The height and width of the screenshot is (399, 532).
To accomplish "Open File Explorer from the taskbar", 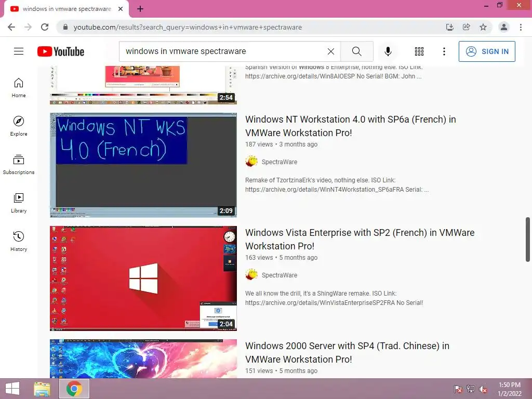I will coord(42,389).
